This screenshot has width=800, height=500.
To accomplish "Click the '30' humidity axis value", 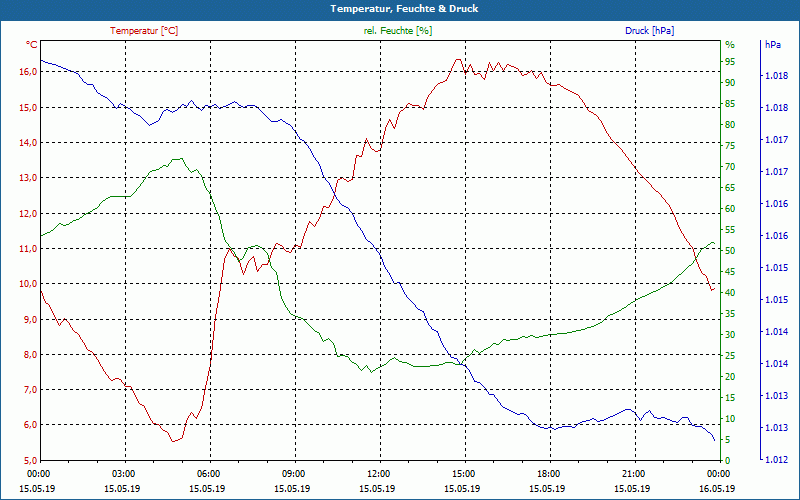I will 730,335.
